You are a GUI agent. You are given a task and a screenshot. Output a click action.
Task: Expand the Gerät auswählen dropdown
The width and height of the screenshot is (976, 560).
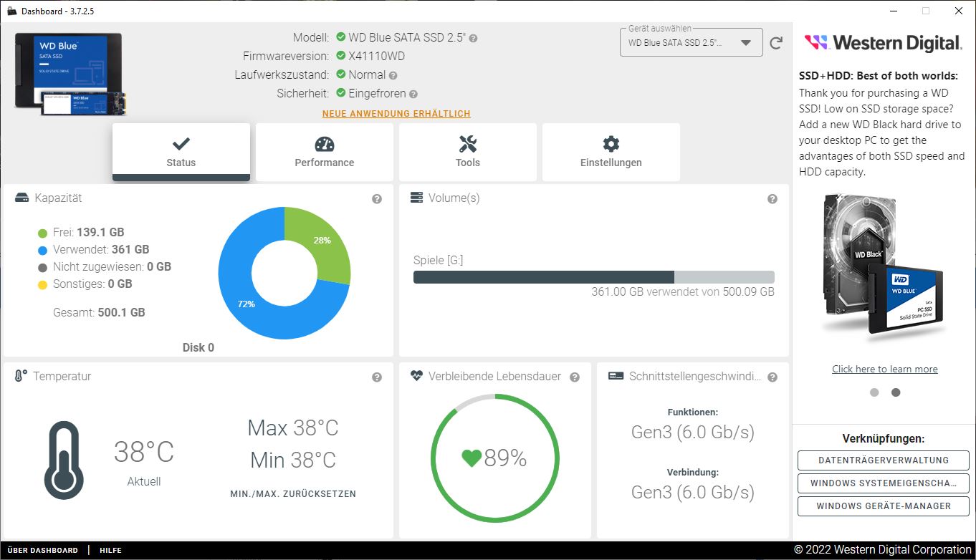[690, 42]
